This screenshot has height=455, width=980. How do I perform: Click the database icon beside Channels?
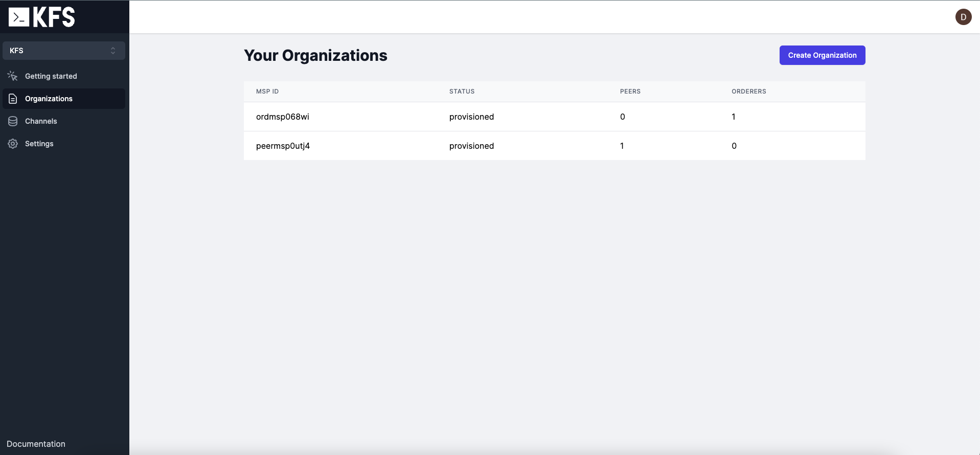pos(13,121)
